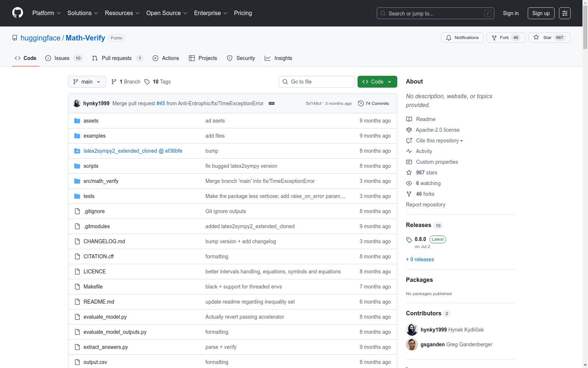Screen dimensions: 588x368
Task: Open the Readme link in About
Action: 421,119
